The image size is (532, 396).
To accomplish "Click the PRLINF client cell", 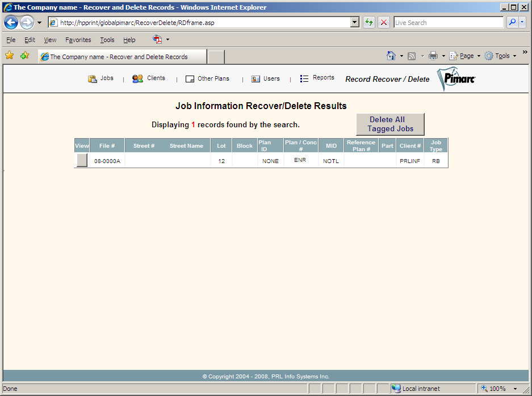I will pyautogui.click(x=409, y=161).
